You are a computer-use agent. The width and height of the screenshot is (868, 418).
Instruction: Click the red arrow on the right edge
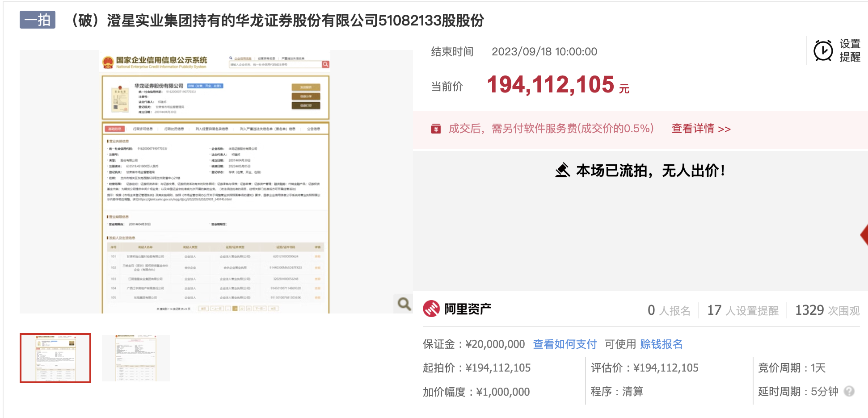pos(864,235)
